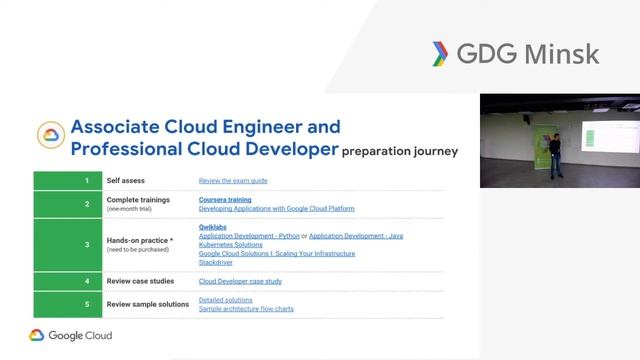Open the 'Kubernetes Solutions' link

(231, 244)
